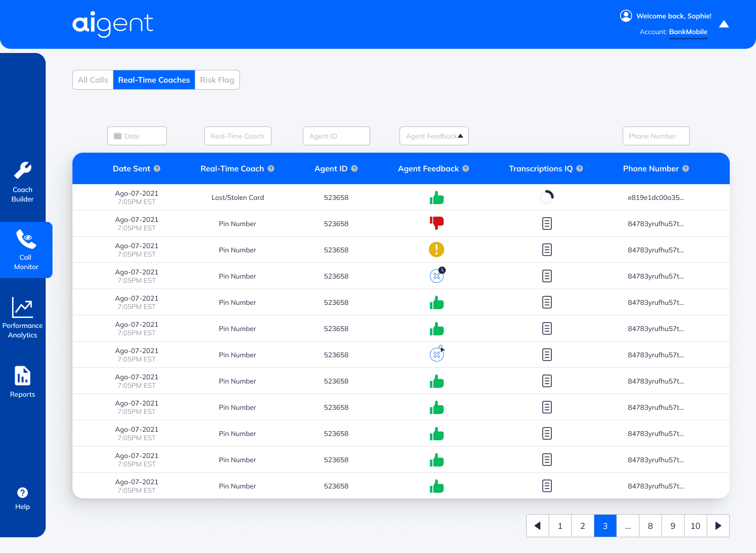Screen dimensions: 756x553
Task: Focus the Real-Time Coach filter field
Action: 238,136
